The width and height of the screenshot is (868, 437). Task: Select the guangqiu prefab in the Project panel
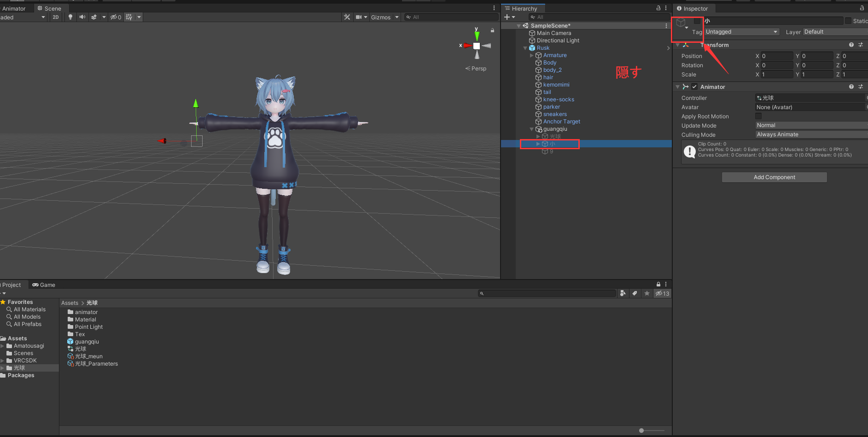tap(87, 341)
